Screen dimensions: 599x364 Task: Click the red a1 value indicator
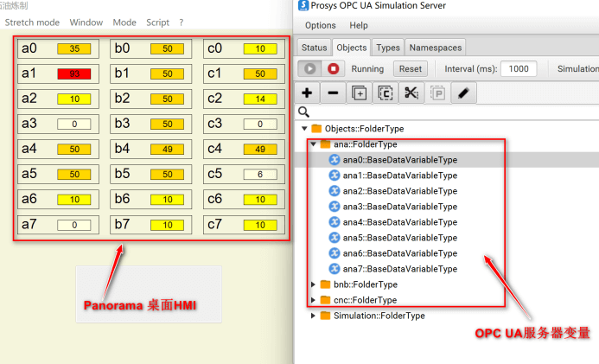click(x=74, y=73)
